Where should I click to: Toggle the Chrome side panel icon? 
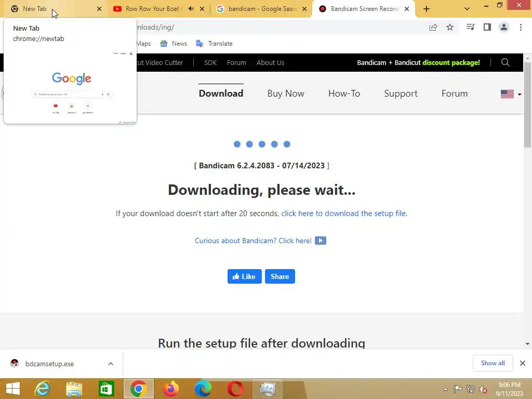click(x=487, y=27)
